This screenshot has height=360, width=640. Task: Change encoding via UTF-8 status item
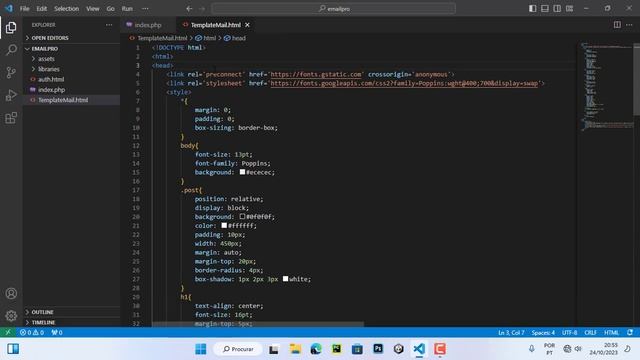[569, 332]
